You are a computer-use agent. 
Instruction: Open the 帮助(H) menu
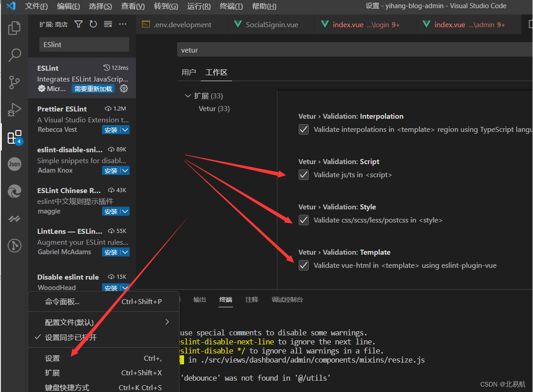(264, 6)
